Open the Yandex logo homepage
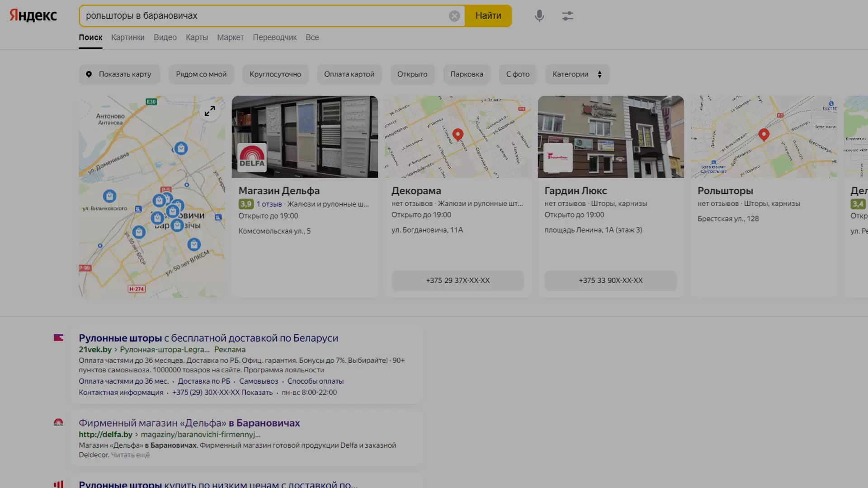Screen dimensions: 868x488 33,16
